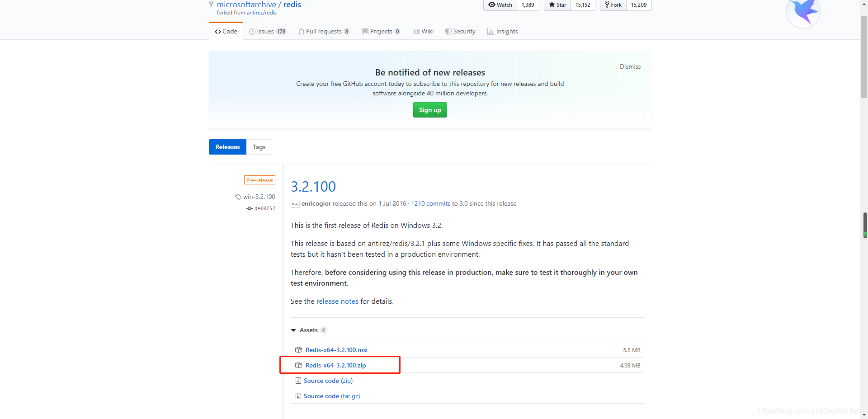Screen dimensions: 868x419
Task: Click the Security shield icon
Action: coord(448,32)
